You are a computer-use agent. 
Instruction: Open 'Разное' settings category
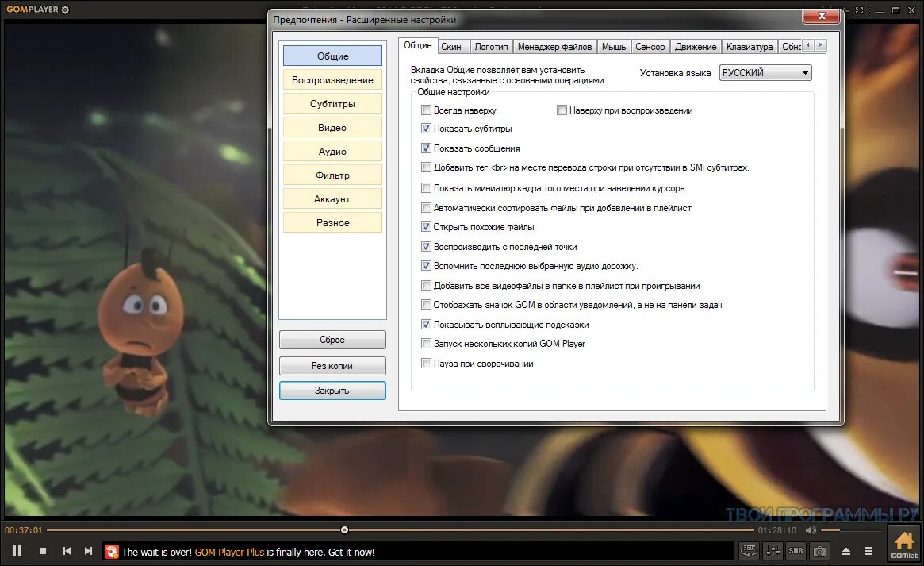click(x=332, y=223)
